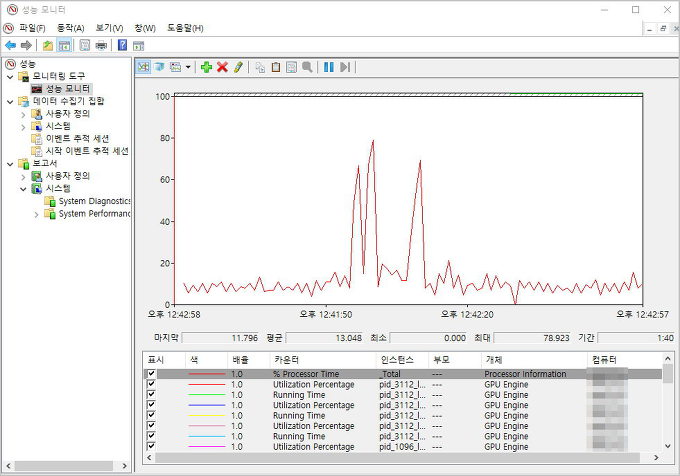Open the 보기(V) menu
The image size is (680, 476).
coord(110,27)
